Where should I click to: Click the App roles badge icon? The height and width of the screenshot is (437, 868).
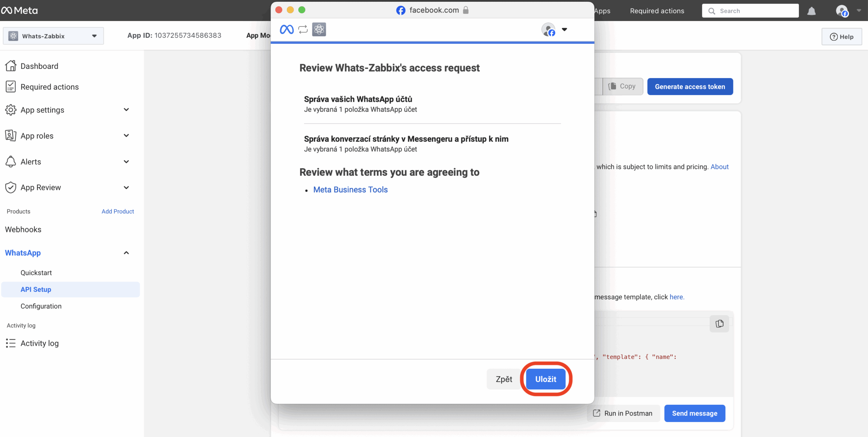pos(11,135)
